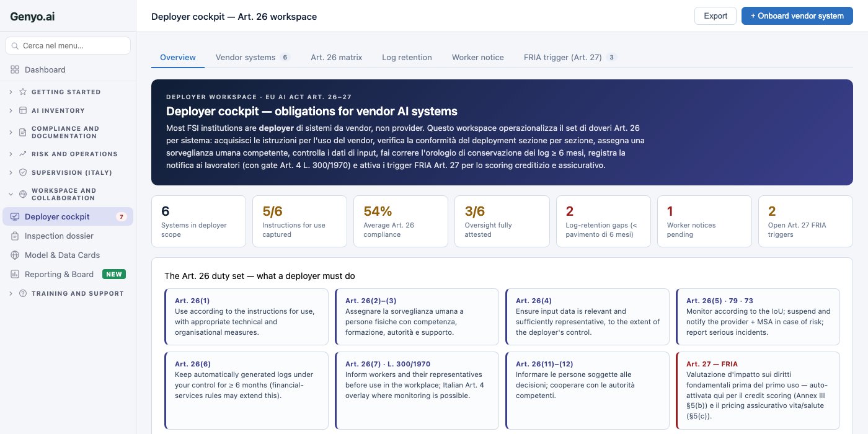This screenshot has height=434, width=868.
Task: Click the Art. 26(1) duty card
Action: pyautogui.click(x=246, y=316)
